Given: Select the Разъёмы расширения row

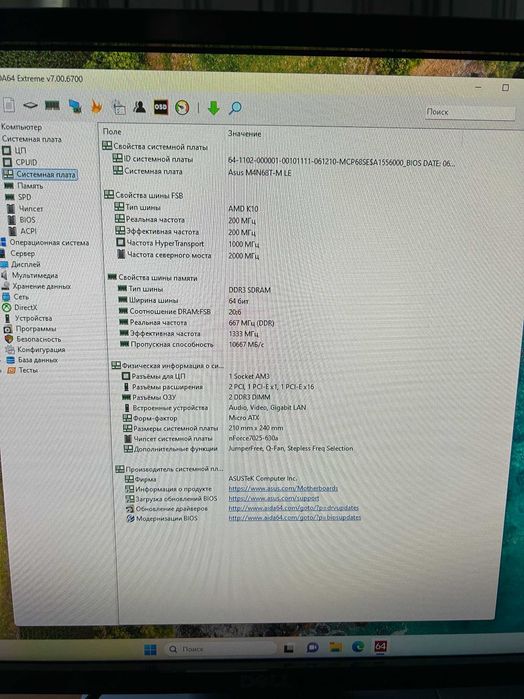Looking at the screenshot, I should click(x=218, y=387).
